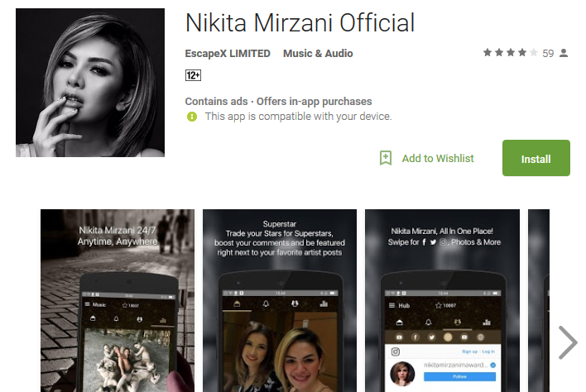Screen dimensions: 586x392
Task: Click the 12+ content rating badge
Action: click(193, 75)
